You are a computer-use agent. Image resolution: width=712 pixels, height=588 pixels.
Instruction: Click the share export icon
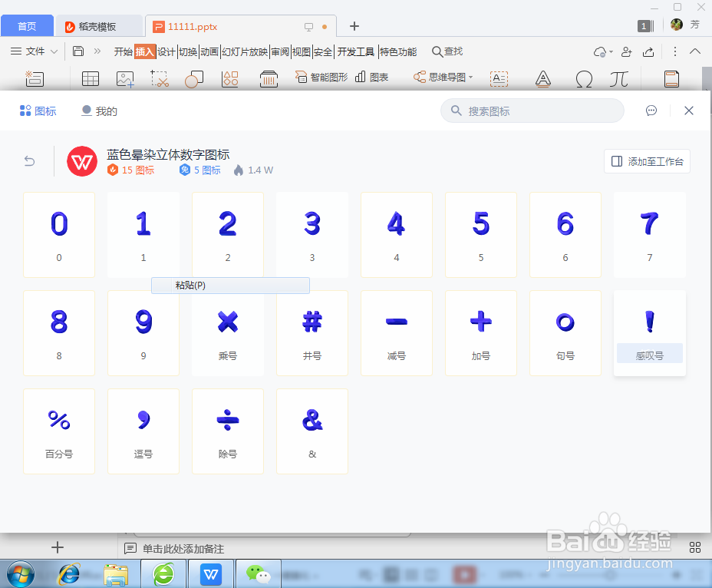coord(648,51)
